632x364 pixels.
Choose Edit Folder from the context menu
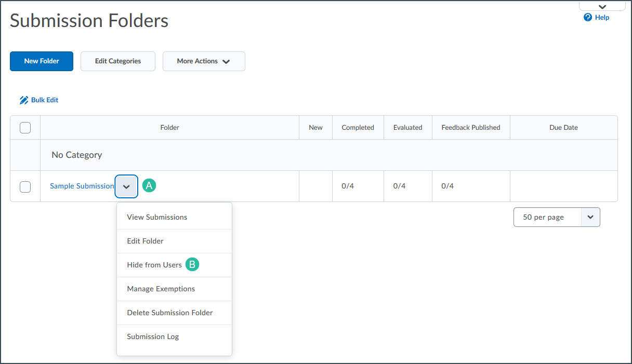[x=145, y=240]
